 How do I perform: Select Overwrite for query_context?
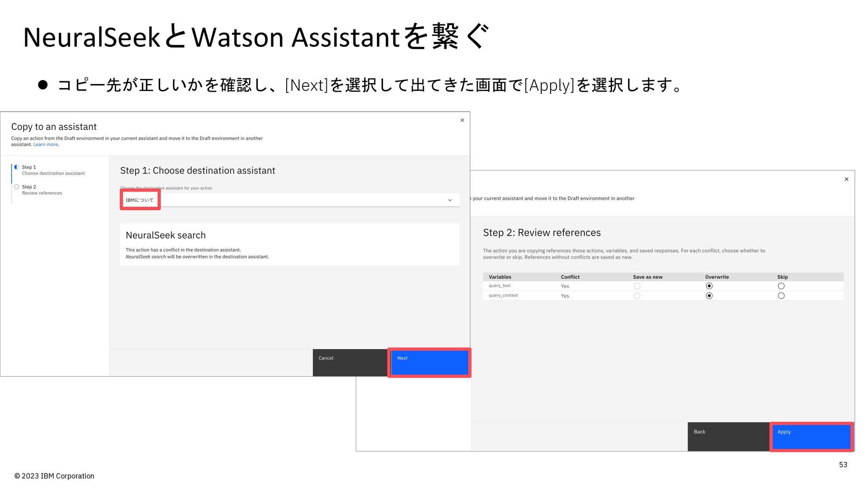[x=709, y=296]
